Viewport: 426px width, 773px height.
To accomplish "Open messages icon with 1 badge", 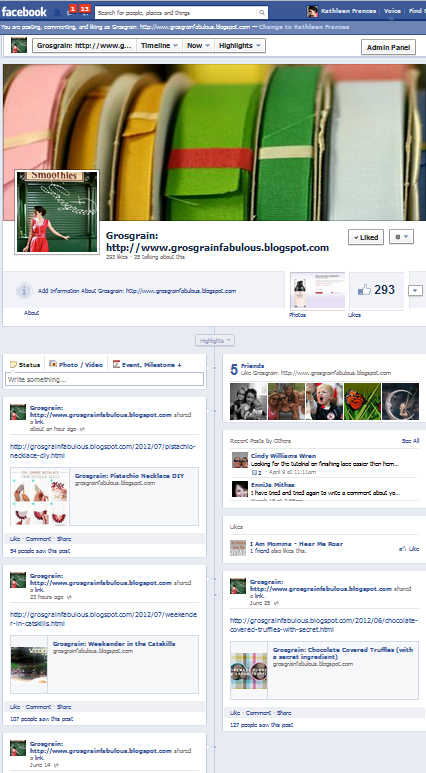I will point(71,11).
